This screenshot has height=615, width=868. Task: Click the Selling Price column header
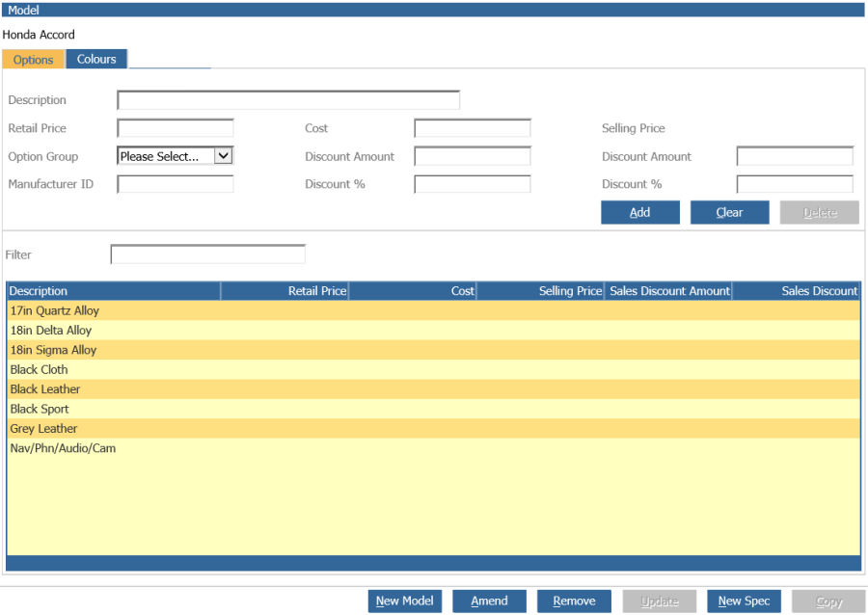tap(540, 291)
